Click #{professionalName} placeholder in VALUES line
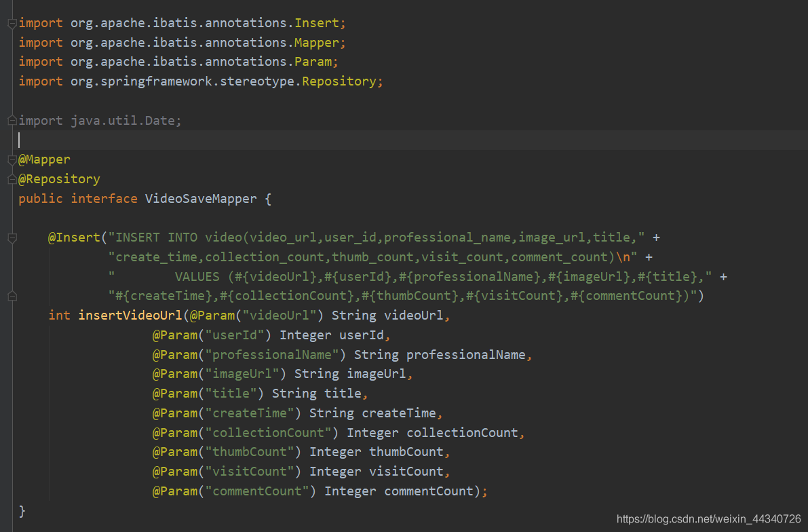This screenshot has width=808, height=532. point(469,277)
